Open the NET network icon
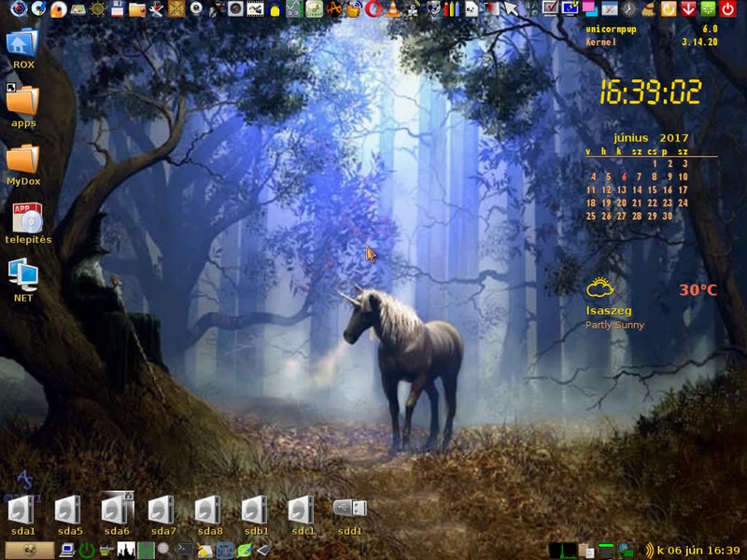Image resolution: width=747 pixels, height=560 pixels. (22, 275)
